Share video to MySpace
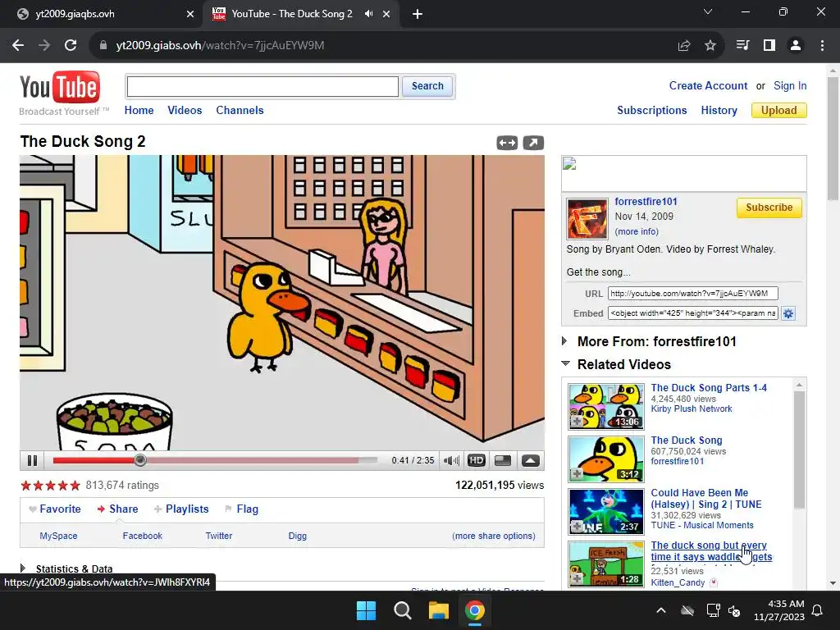The image size is (840, 630). tap(58, 536)
